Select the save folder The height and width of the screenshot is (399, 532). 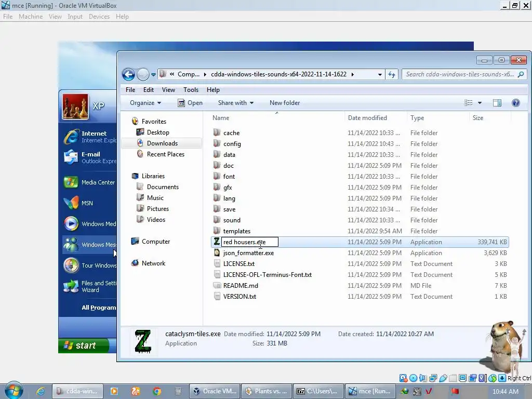pos(229,209)
